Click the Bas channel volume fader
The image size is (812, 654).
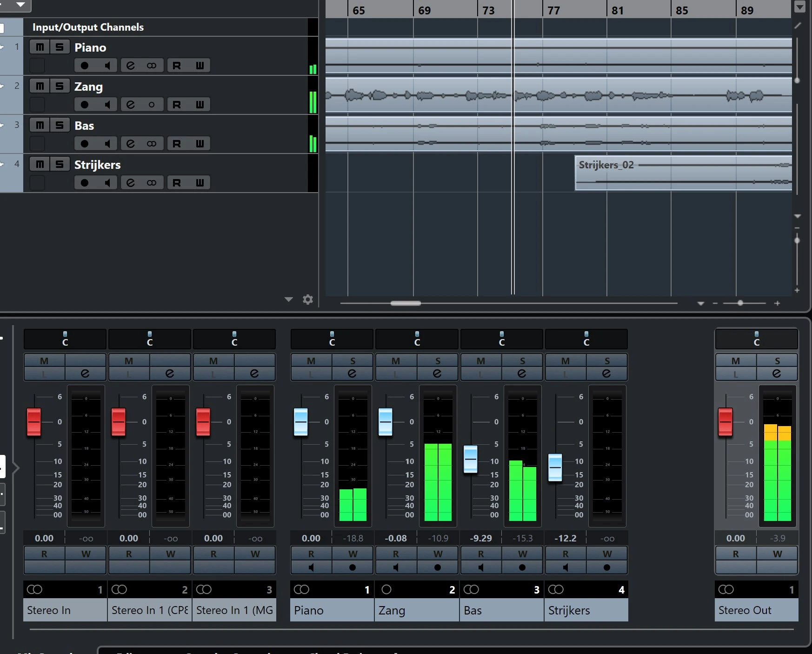point(471,459)
